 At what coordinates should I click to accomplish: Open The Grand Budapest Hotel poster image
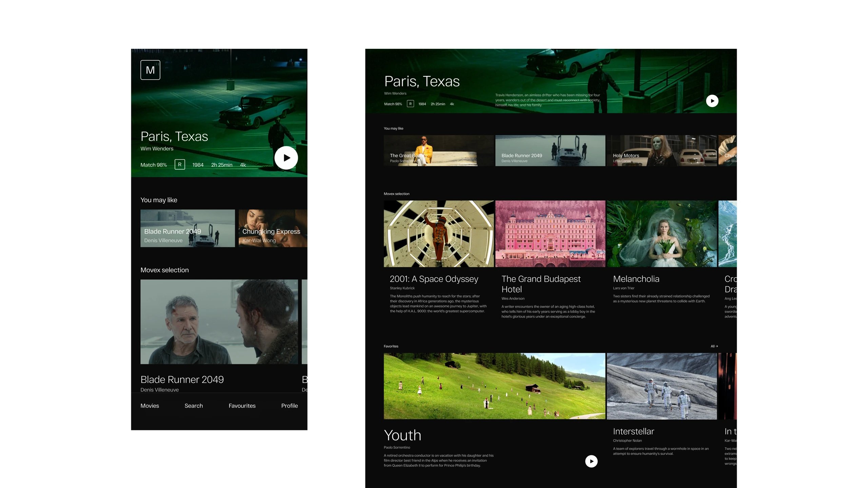click(550, 233)
